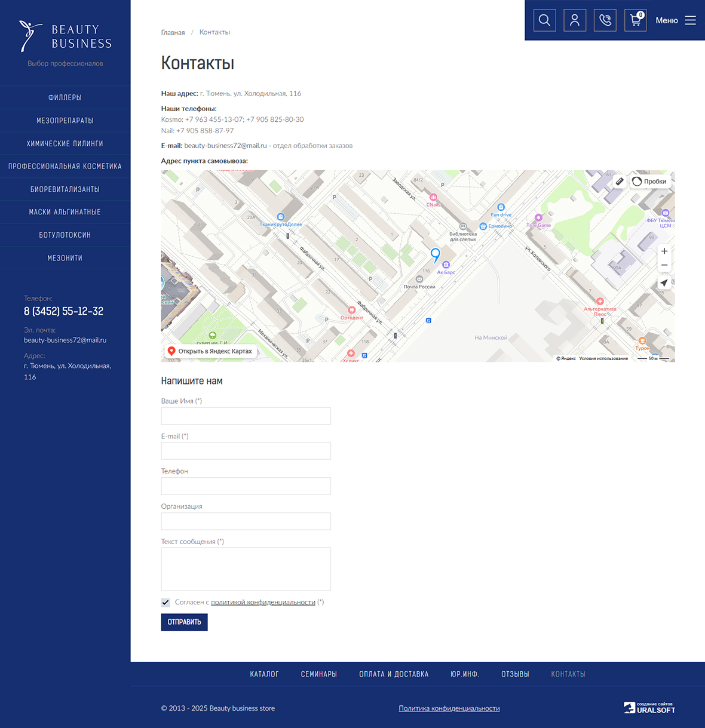Screen dimensions: 705x728
Task: Zoom out the map with minus button
Action: pos(664,265)
